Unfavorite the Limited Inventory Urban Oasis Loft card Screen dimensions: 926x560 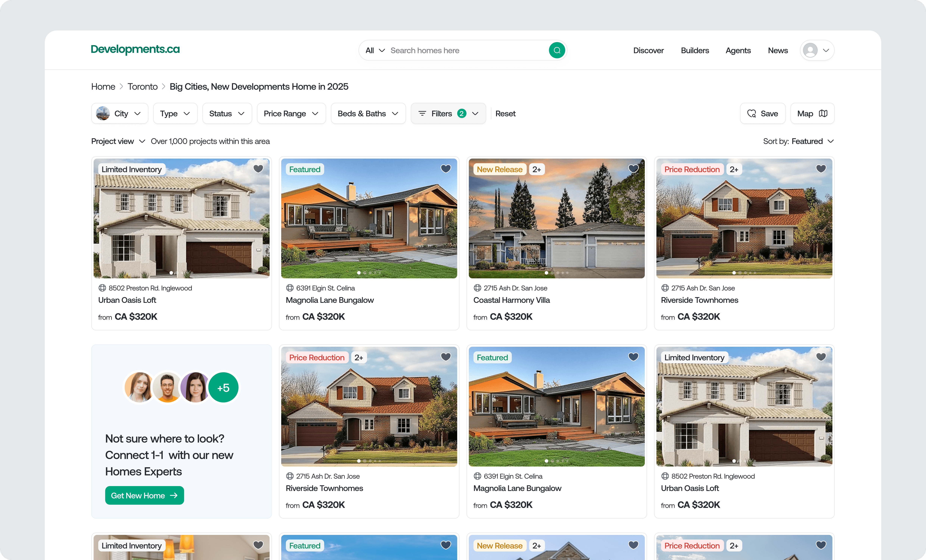[x=821, y=356]
